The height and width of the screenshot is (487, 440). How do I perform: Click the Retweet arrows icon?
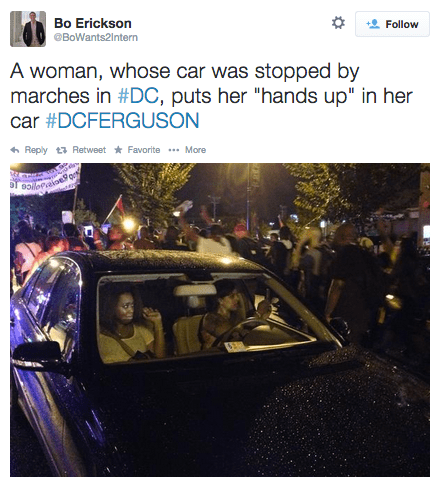coord(61,150)
